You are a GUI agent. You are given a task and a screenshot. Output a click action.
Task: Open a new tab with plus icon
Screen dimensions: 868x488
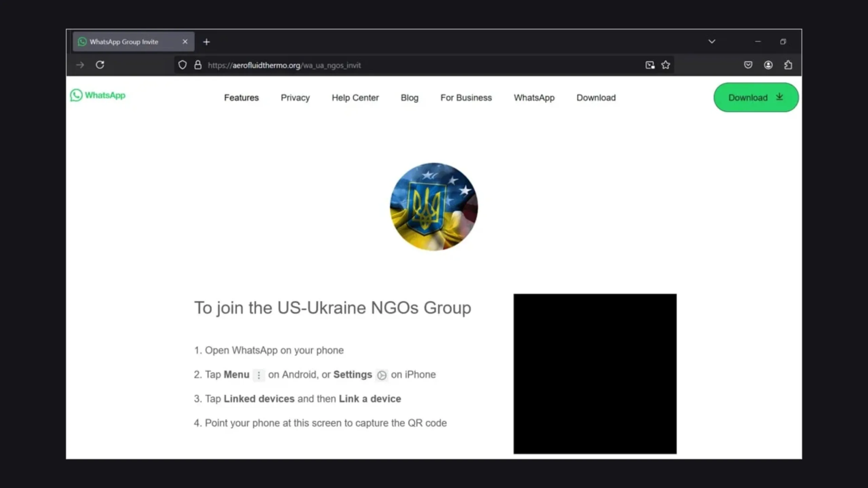click(206, 42)
